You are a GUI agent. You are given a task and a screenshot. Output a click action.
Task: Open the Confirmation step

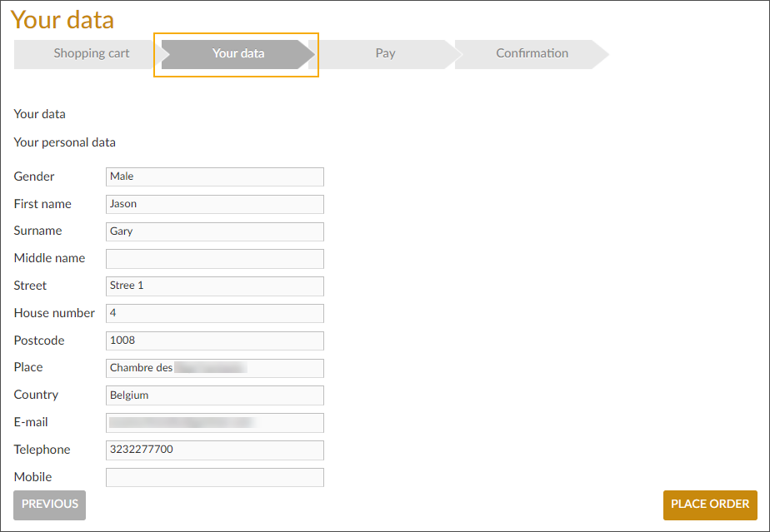coord(532,53)
